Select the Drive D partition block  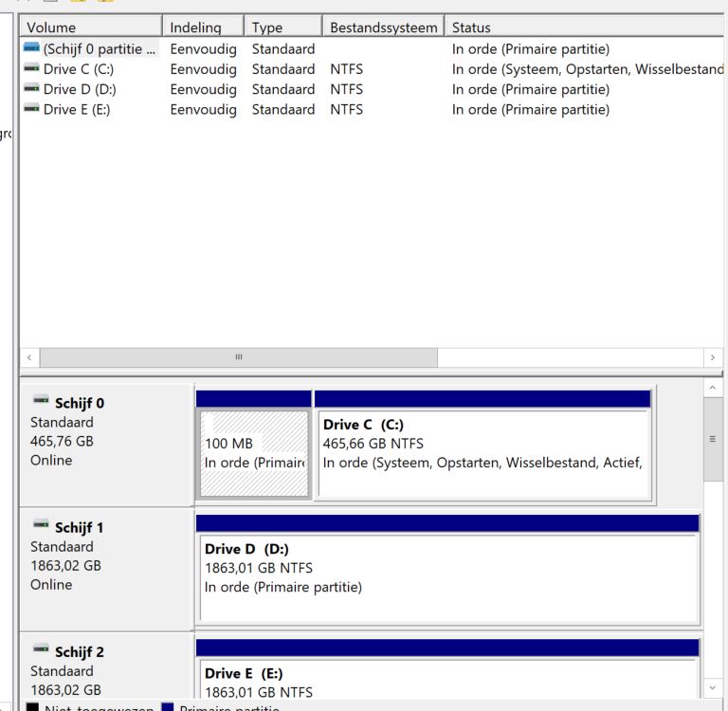coord(447,576)
